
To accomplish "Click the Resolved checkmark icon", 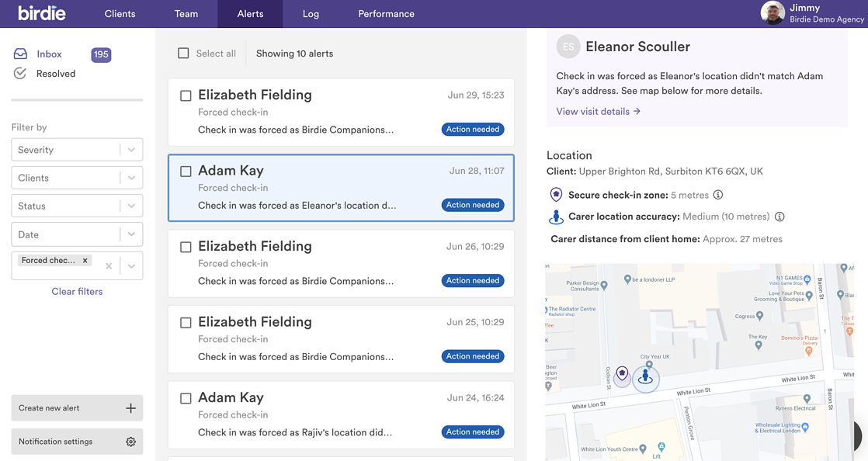I will pos(20,74).
